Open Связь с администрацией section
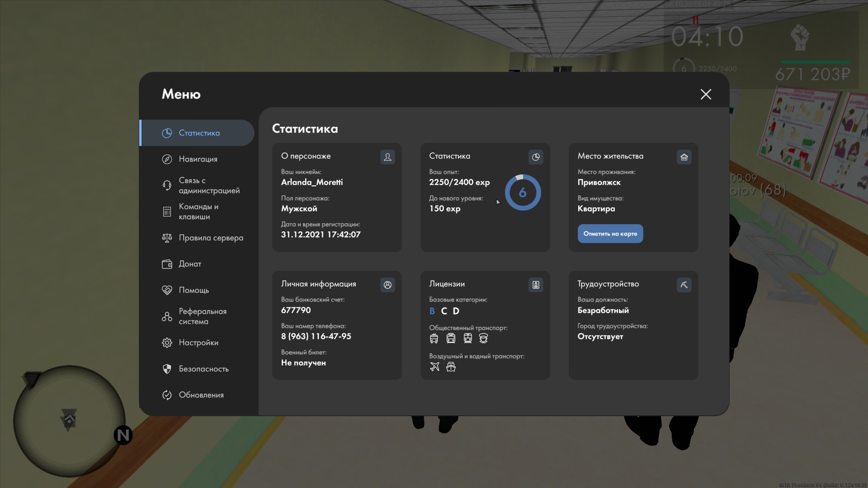Image resolution: width=868 pixels, height=488 pixels. pyautogui.click(x=208, y=185)
